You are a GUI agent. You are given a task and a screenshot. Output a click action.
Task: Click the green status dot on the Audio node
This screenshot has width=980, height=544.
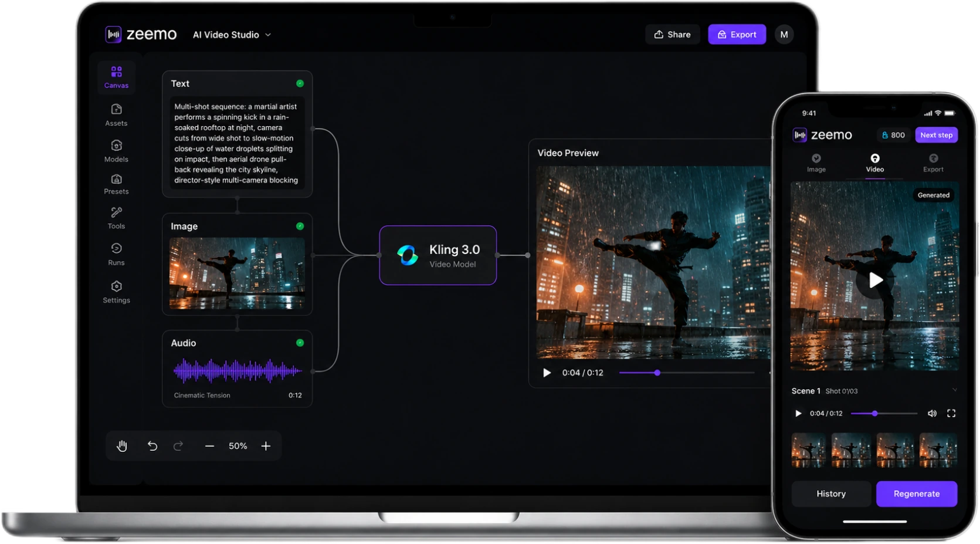point(300,343)
